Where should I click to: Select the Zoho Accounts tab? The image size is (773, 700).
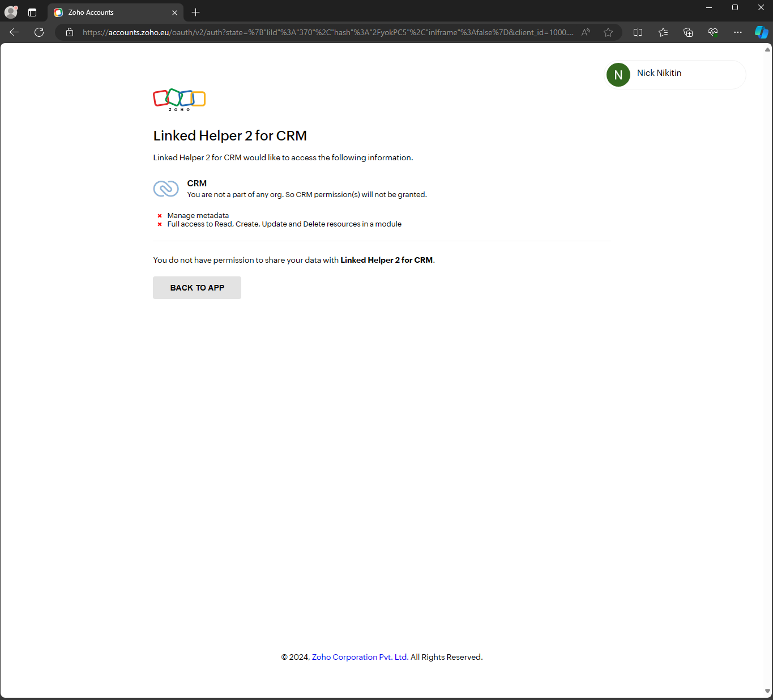[x=116, y=12]
